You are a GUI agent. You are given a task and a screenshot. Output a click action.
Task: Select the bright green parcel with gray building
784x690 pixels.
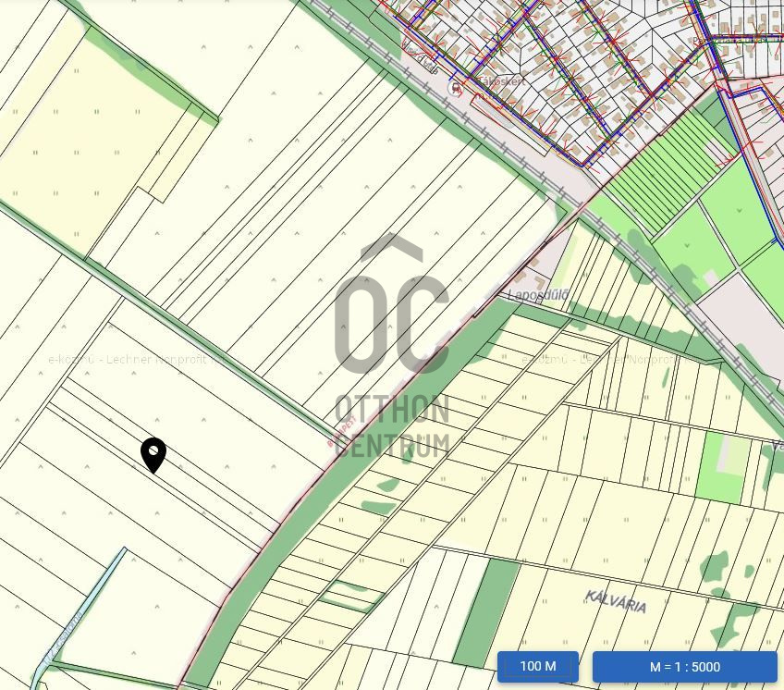(723, 468)
